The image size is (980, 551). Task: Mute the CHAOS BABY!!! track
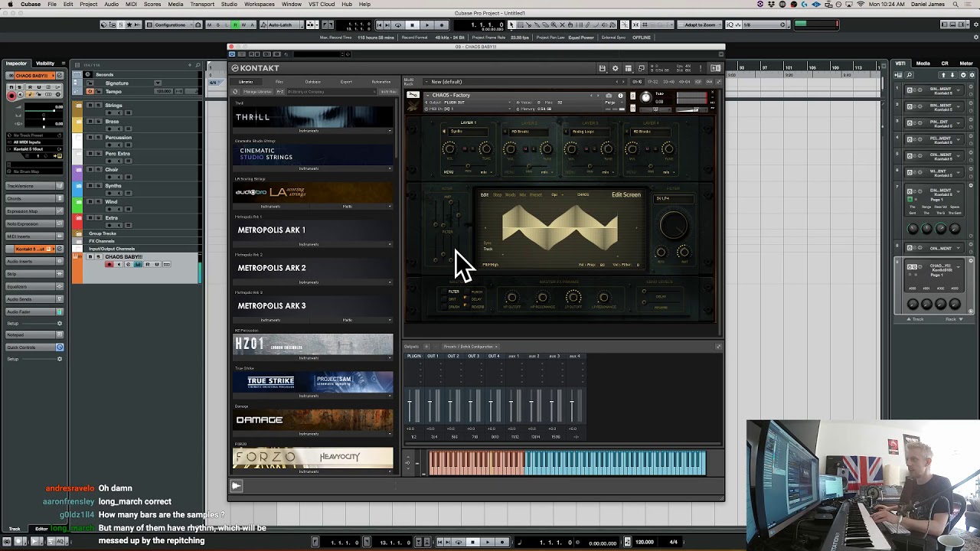90,257
